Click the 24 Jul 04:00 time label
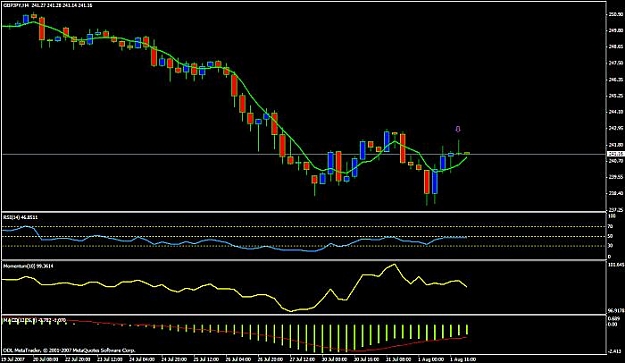The image size is (625, 363). pyautogui.click(x=142, y=359)
